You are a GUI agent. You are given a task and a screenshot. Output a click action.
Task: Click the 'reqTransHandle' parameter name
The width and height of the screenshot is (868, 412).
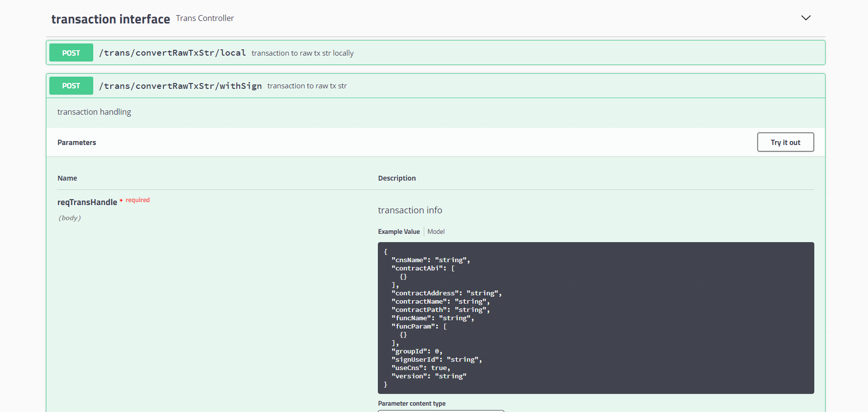pyautogui.click(x=87, y=202)
